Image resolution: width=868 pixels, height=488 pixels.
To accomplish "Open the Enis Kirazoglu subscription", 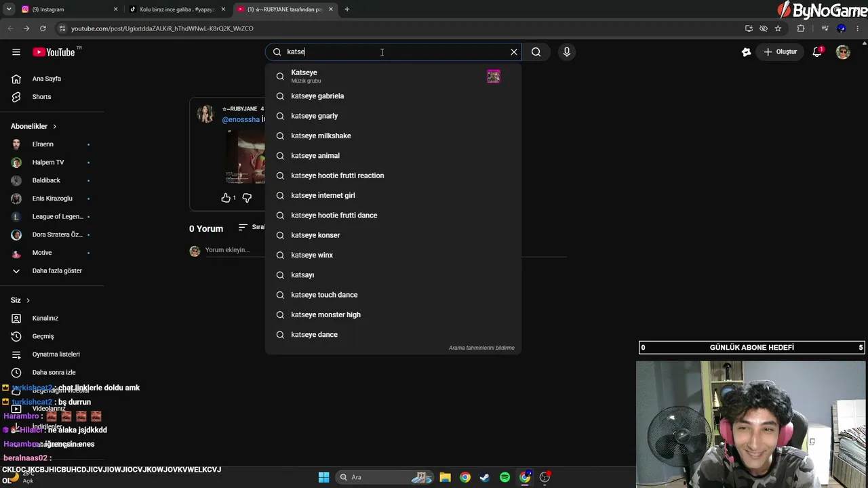I will [52, 199].
